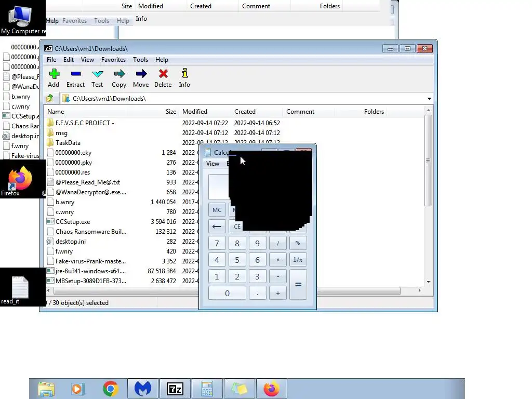This screenshot has width=532, height=399.
Task: Go up one folder level icon
Action: [50, 98]
